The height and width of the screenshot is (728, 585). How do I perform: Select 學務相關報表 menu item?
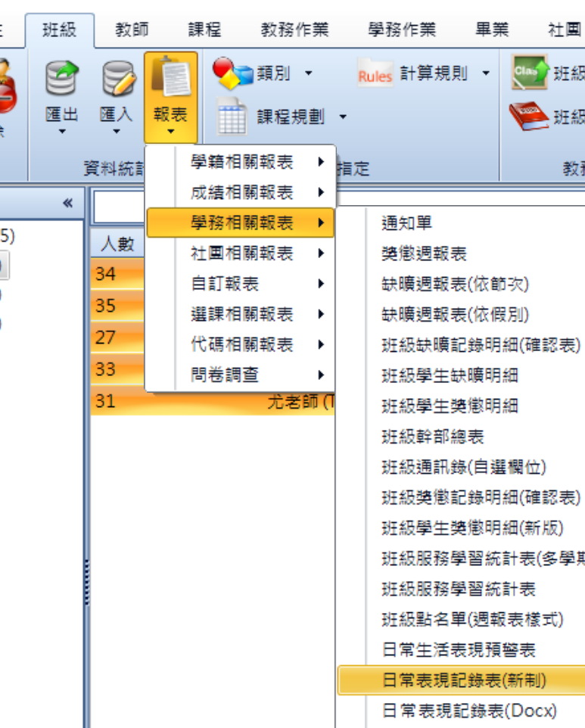(241, 222)
